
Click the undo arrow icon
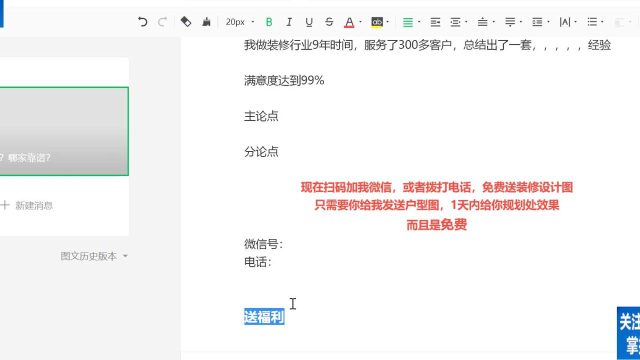(x=142, y=22)
